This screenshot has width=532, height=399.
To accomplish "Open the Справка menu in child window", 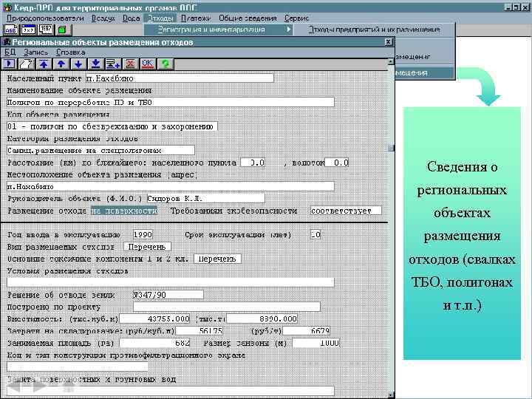I will (71, 52).
